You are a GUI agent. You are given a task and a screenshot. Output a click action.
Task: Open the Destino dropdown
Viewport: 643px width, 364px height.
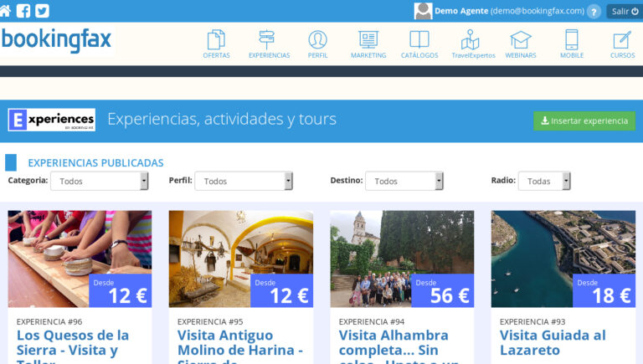tap(405, 181)
